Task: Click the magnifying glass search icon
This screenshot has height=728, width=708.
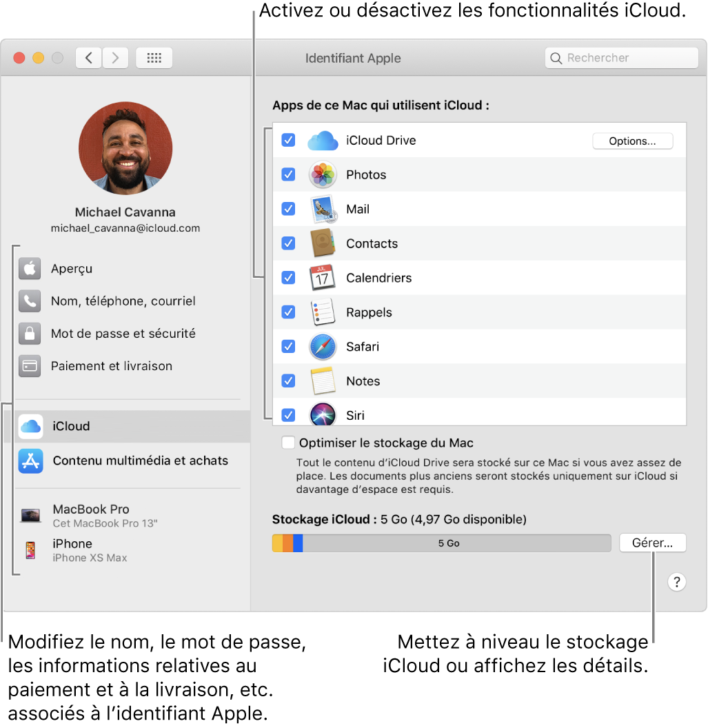Action: tap(556, 58)
